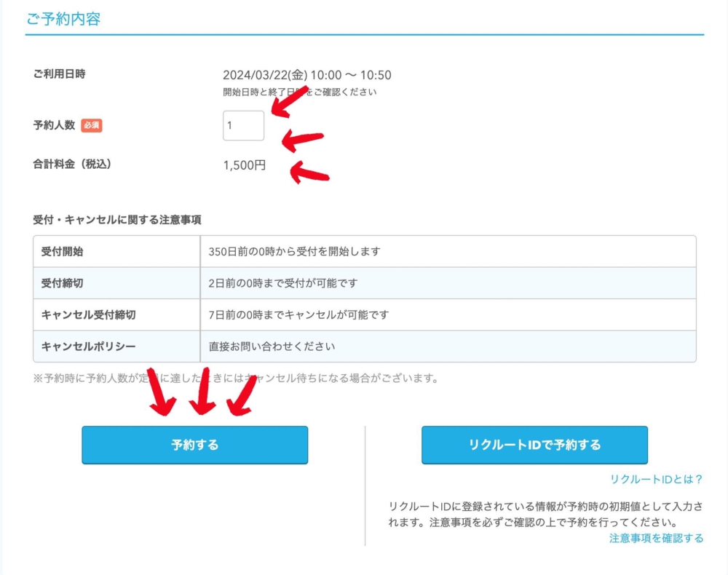Click the ご利用日時 label
The image size is (728, 575).
click(59, 74)
